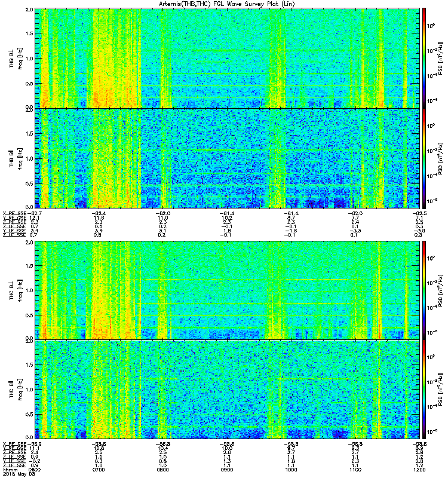Select X_RE_GSE row label under THB panels
Image resolution: width=448 pixels, height=478 pixels.
point(14,213)
